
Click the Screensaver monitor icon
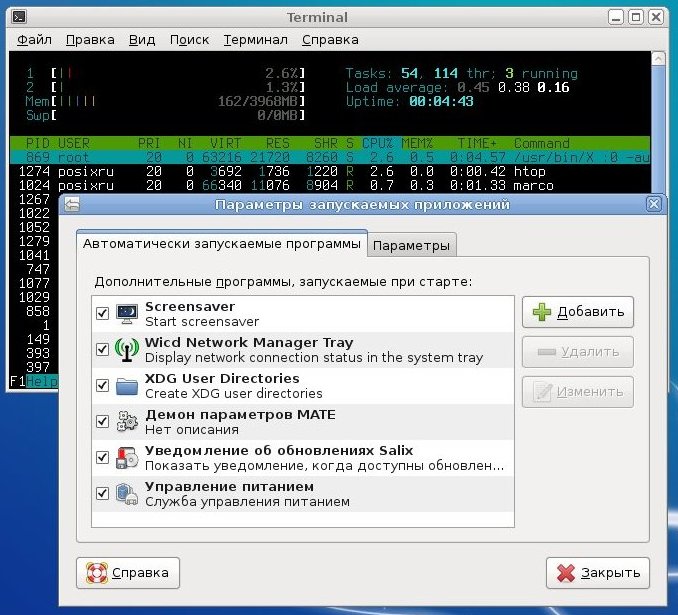127,314
